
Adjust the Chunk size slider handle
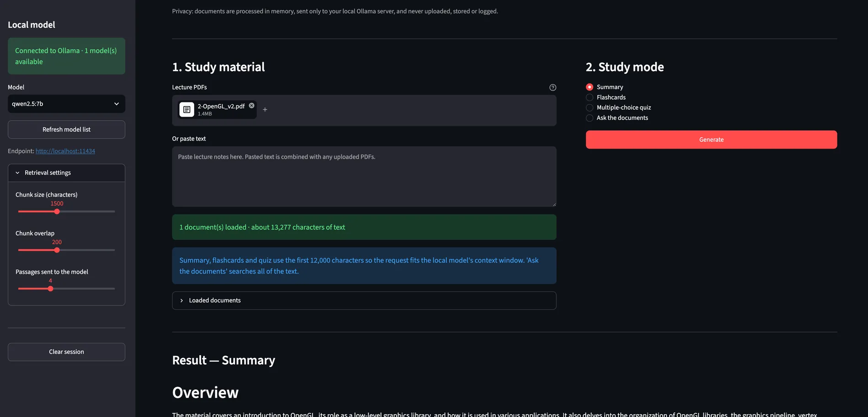[57, 212]
